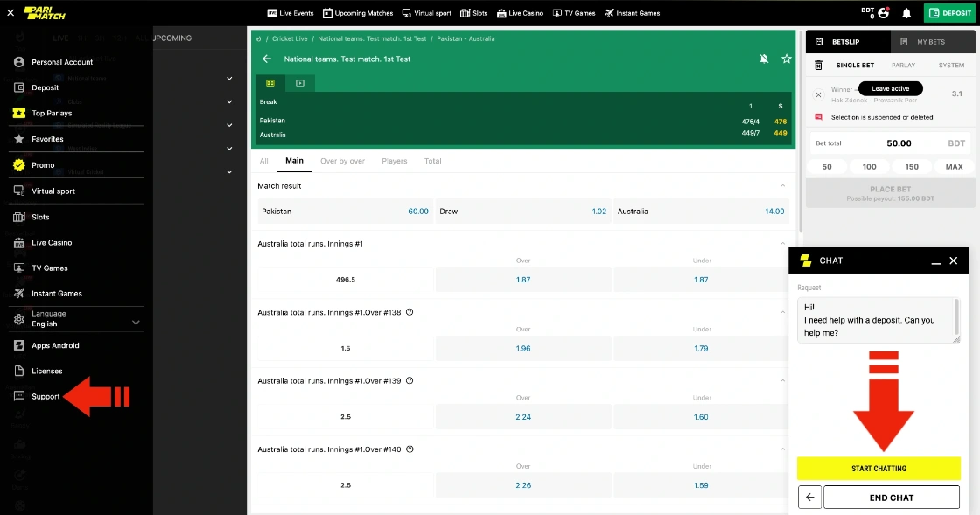Collapse the Over #138 market section
Viewport: 980px width, 515px height.
(782, 312)
